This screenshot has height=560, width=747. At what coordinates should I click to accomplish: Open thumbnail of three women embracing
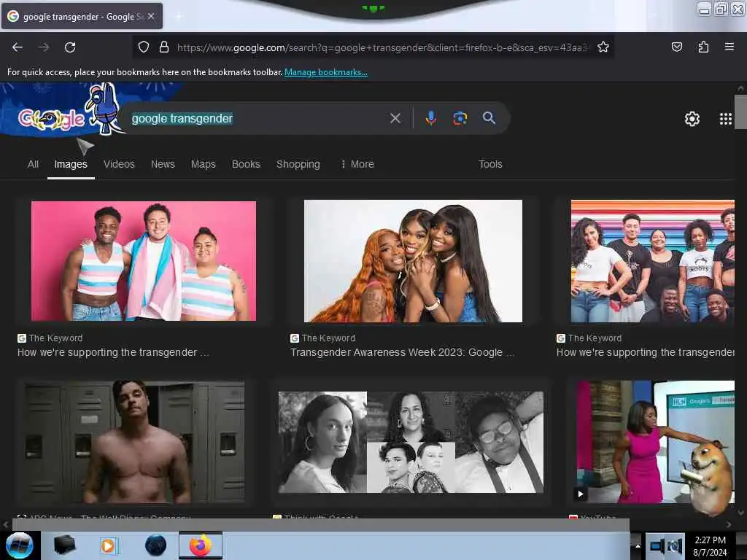coord(413,261)
